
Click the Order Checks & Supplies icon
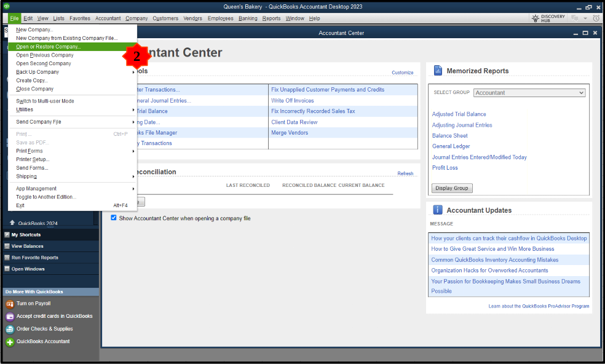click(x=10, y=329)
